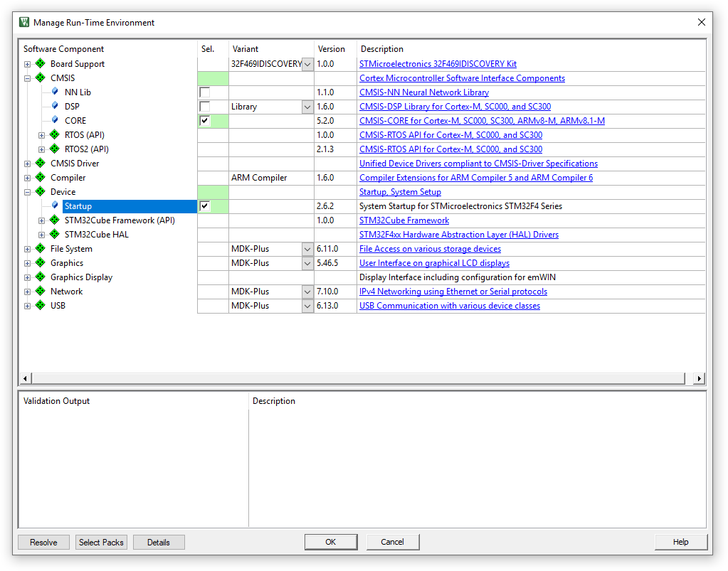The image size is (728, 571).
Task: Open the STMicroelectronics 32F469IDISCOVERY Kit link
Action: [438, 64]
